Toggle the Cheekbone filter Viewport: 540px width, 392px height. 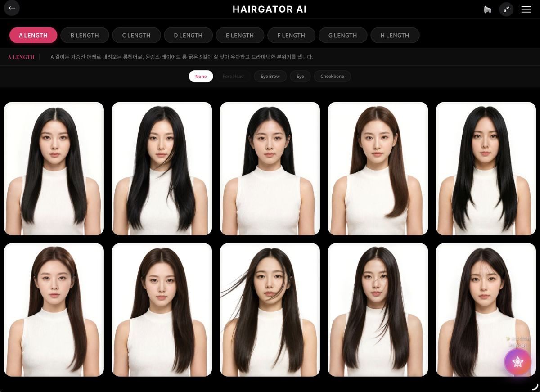[332, 76]
